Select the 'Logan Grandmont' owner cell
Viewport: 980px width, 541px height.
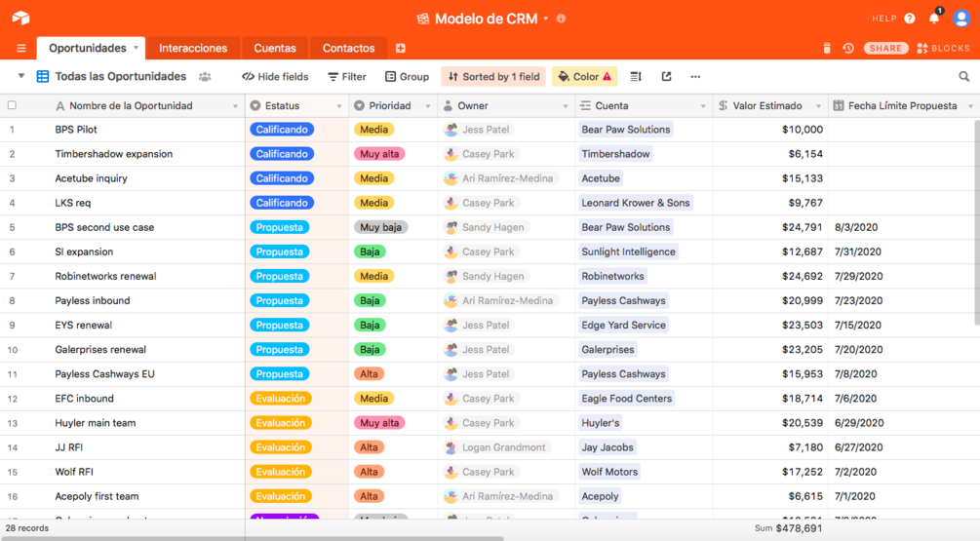click(506, 447)
